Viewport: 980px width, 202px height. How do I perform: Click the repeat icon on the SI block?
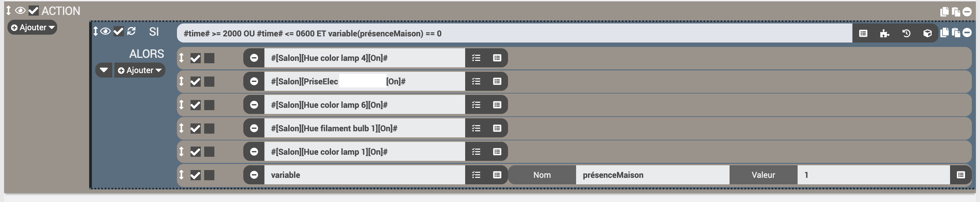tap(131, 31)
